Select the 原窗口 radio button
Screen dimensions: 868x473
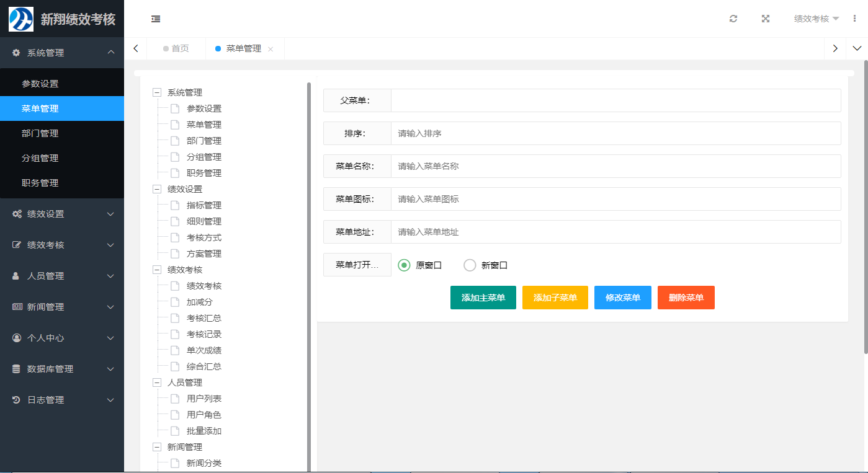(404, 265)
